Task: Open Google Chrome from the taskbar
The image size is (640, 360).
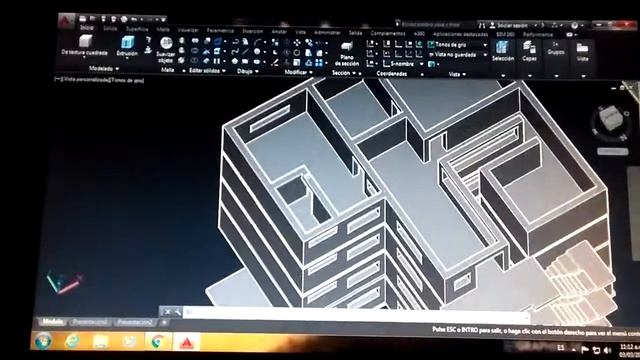Action: 158,341
